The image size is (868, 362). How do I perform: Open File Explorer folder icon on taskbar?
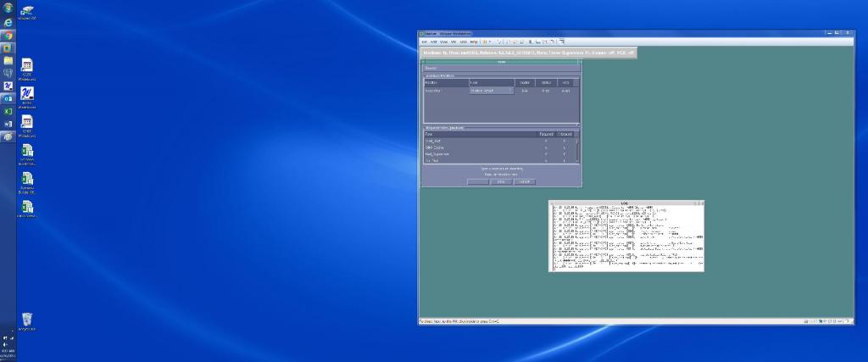tap(8, 61)
